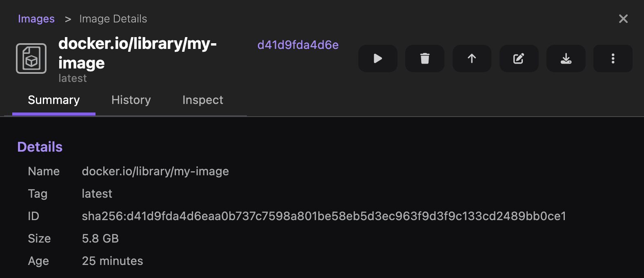The height and width of the screenshot is (278, 644).
Task: Click the d41d9fda4d6e digest link
Action: point(298,45)
